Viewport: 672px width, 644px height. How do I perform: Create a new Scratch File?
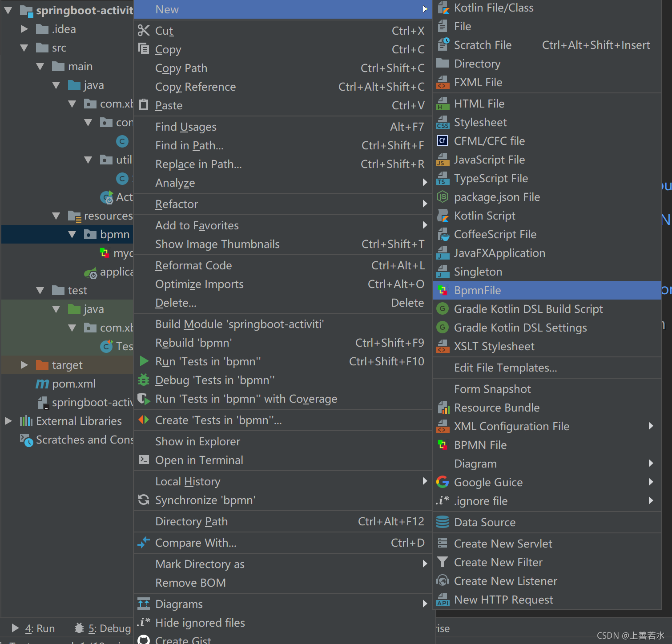(483, 45)
